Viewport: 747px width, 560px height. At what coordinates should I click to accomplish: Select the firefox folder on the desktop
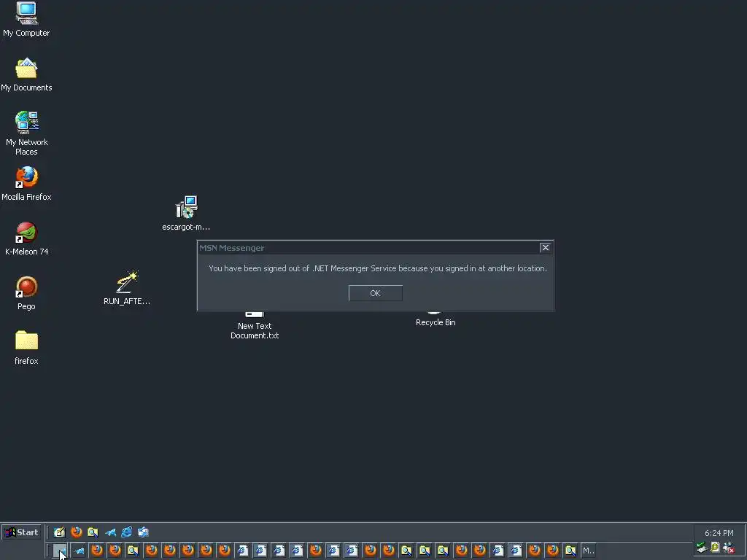click(27, 348)
